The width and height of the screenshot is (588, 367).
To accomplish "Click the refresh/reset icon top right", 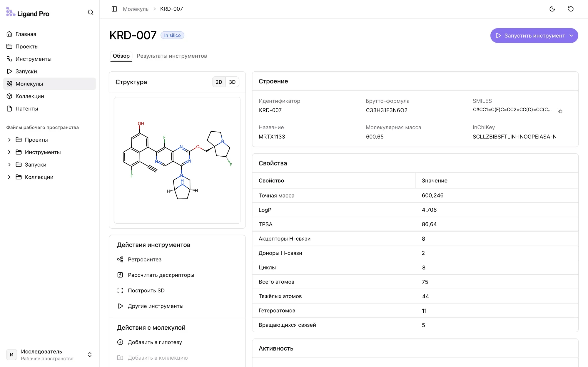I will (571, 9).
